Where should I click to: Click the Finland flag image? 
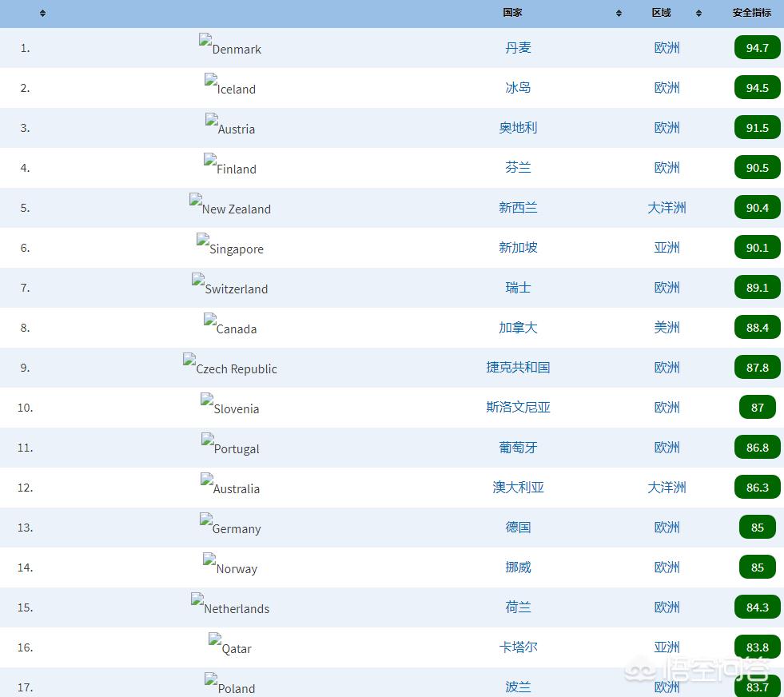[210, 160]
